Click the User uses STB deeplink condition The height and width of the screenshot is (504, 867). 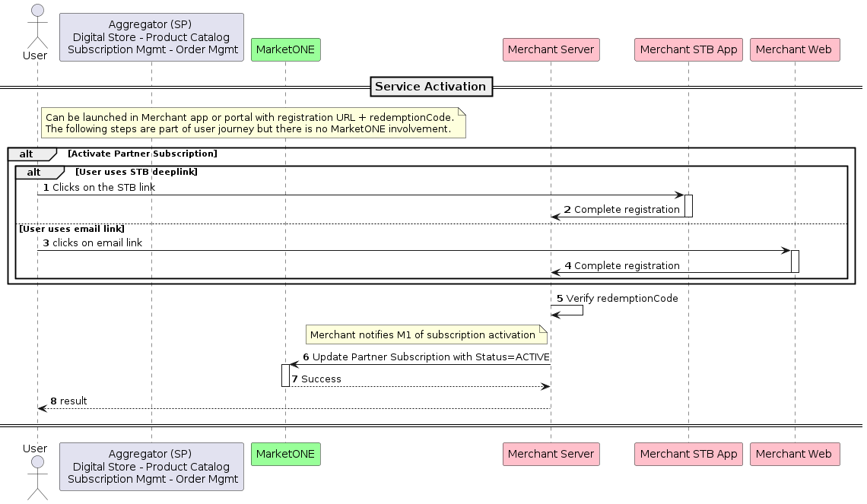pos(136,172)
